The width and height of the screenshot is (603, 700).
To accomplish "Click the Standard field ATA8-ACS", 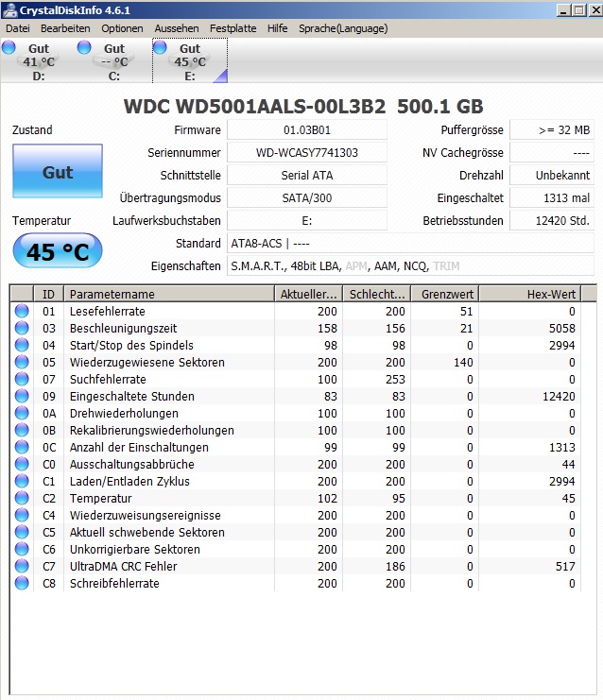I will click(410, 244).
